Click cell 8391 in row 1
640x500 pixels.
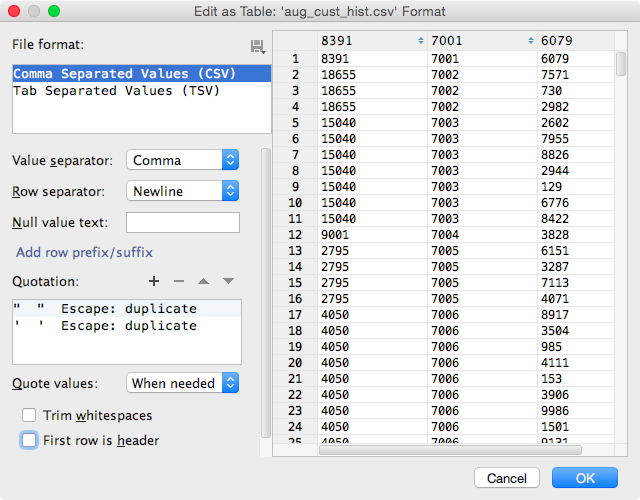coord(372,59)
